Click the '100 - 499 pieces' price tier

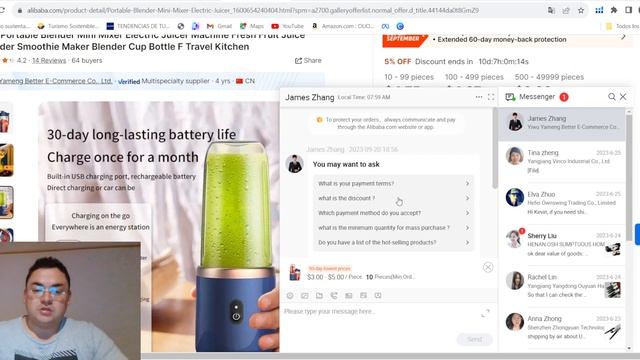click(x=474, y=77)
